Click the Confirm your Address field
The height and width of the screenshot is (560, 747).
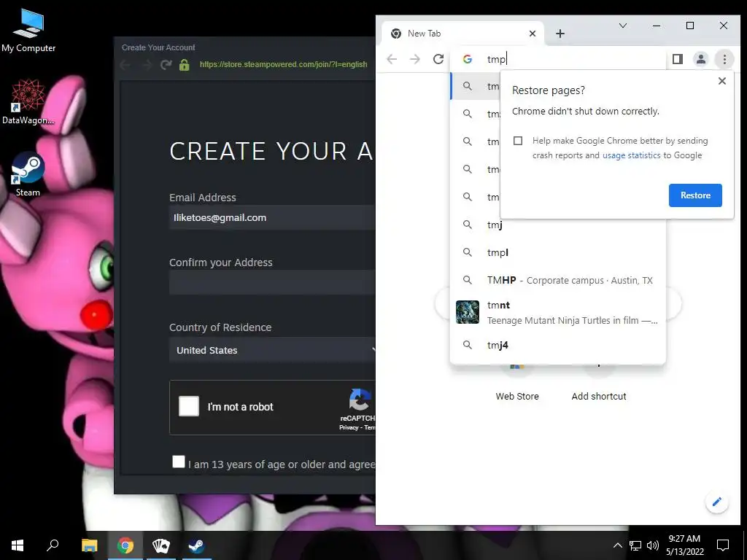pyautogui.click(x=273, y=282)
